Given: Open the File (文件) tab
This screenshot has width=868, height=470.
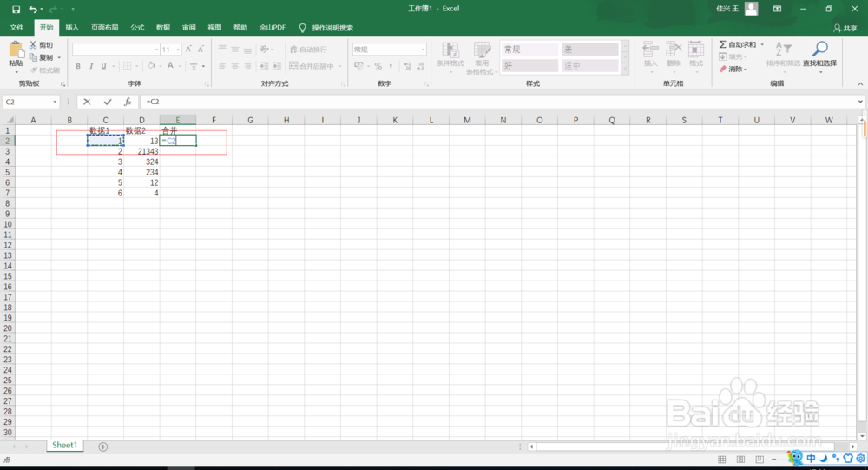Looking at the screenshot, I should point(16,28).
